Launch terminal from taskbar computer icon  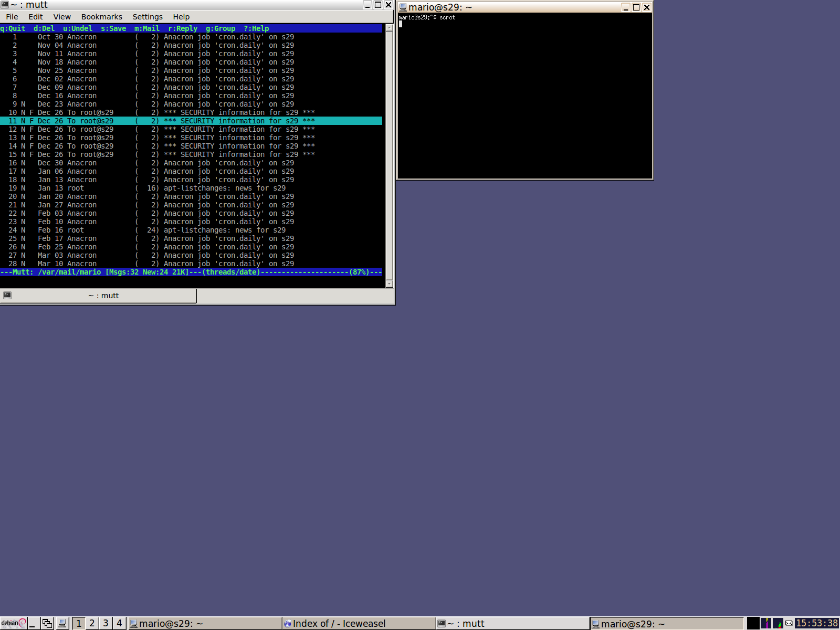62,623
